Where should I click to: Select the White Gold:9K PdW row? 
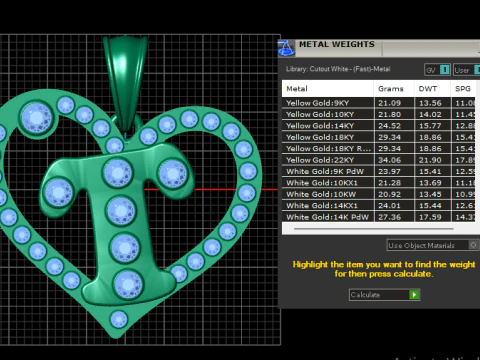pos(379,171)
